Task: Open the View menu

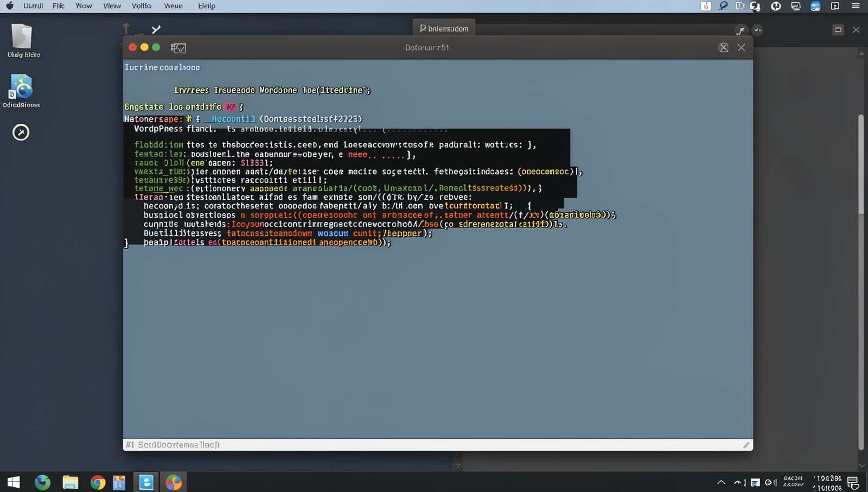Action: tap(112, 6)
